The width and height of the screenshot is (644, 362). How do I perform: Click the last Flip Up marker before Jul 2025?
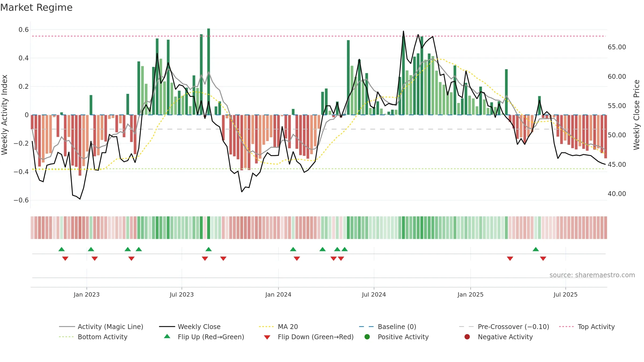tap(536, 249)
